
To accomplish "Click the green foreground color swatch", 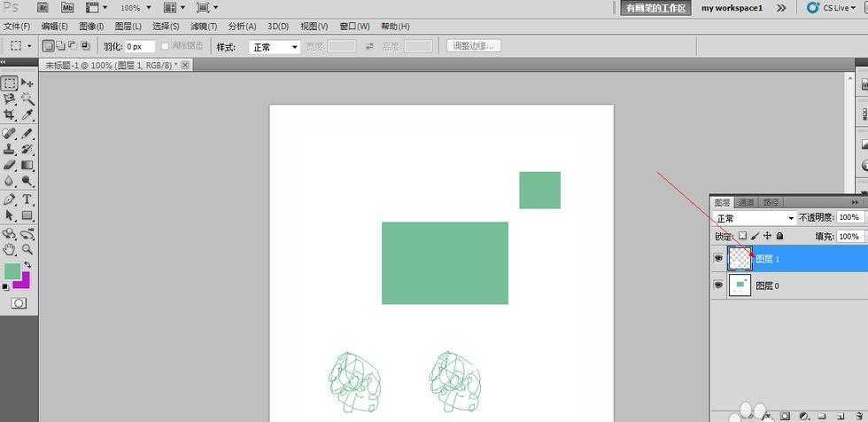I will 12,270.
